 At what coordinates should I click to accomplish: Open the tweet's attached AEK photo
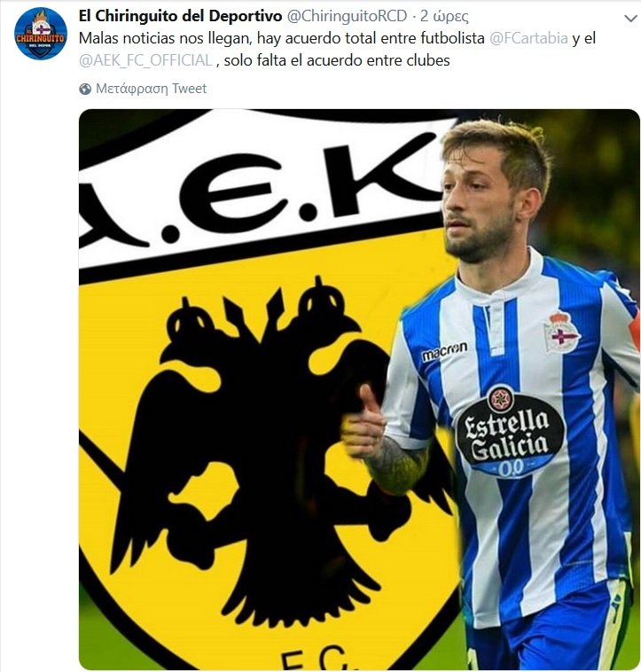coord(359,389)
